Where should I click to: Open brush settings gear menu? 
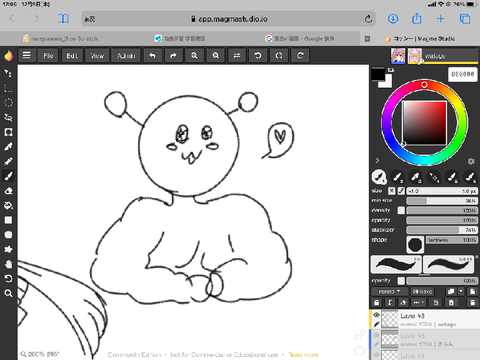point(471,161)
